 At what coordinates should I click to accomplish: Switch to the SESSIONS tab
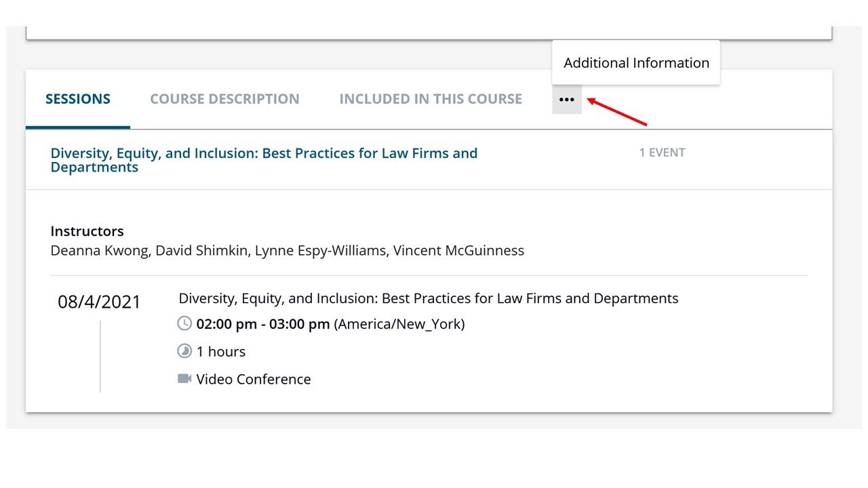click(x=77, y=98)
